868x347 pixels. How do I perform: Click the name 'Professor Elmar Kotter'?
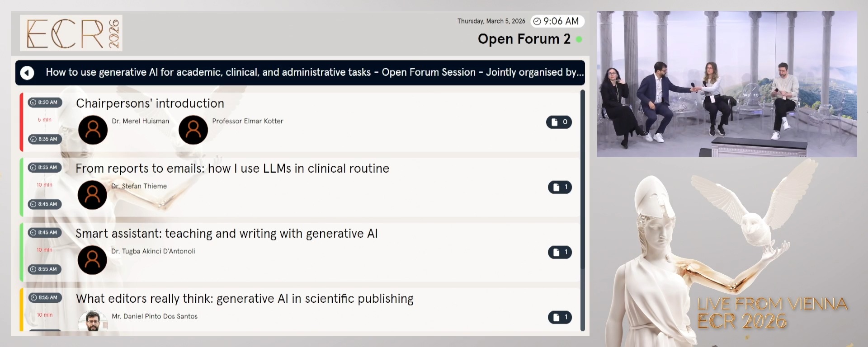point(248,121)
